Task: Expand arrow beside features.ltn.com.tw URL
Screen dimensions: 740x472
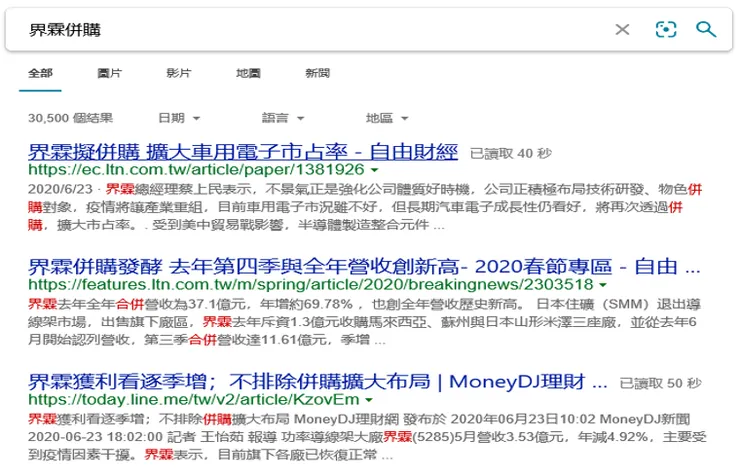Action: pyautogui.click(x=603, y=285)
